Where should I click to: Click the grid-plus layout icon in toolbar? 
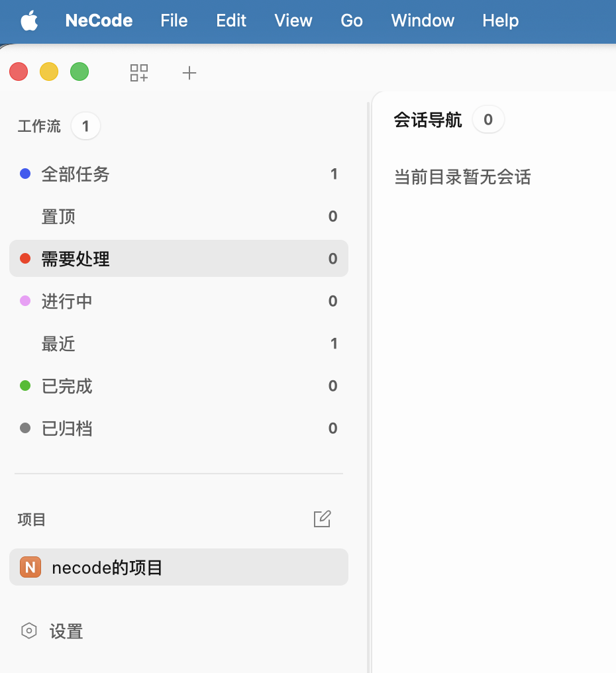139,73
